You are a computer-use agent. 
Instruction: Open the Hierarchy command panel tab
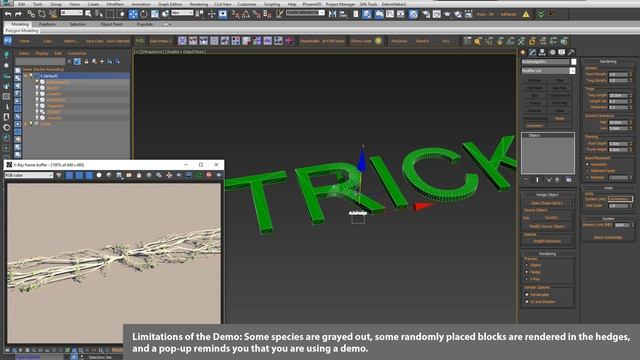coord(542,52)
